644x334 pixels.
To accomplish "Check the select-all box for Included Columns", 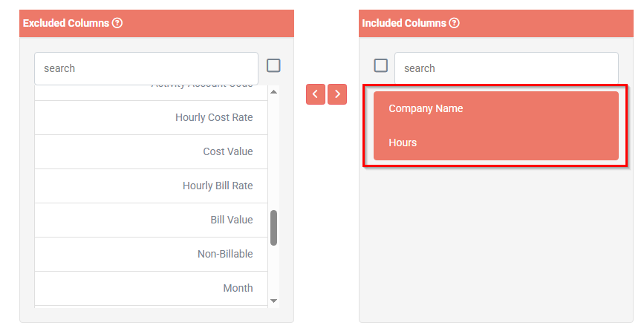I will pyautogui.click(x=381, y=65).
